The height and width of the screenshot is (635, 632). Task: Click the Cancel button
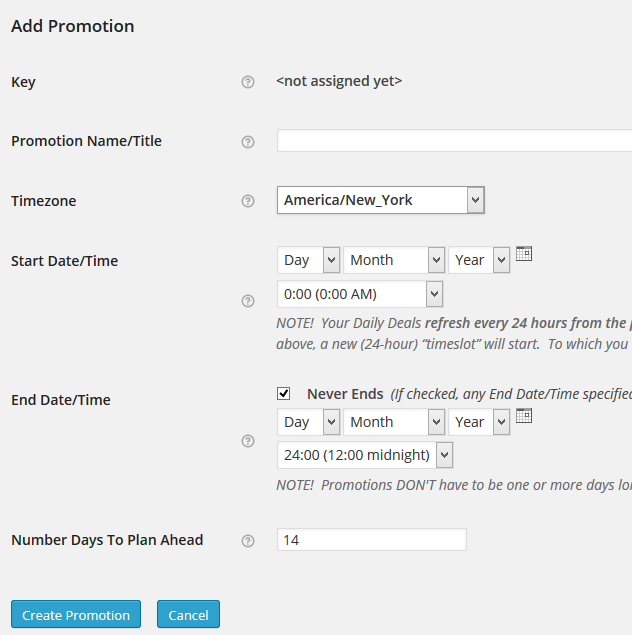188,614
